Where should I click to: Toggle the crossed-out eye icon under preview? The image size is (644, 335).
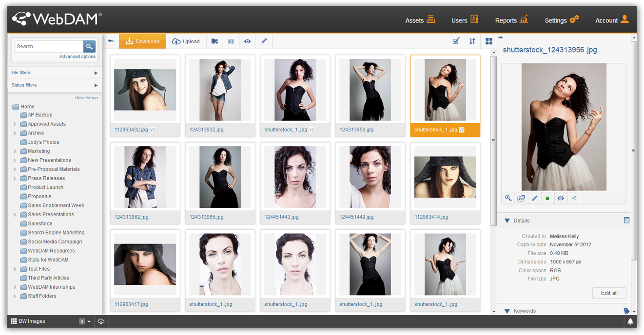[x=561, y=198]
